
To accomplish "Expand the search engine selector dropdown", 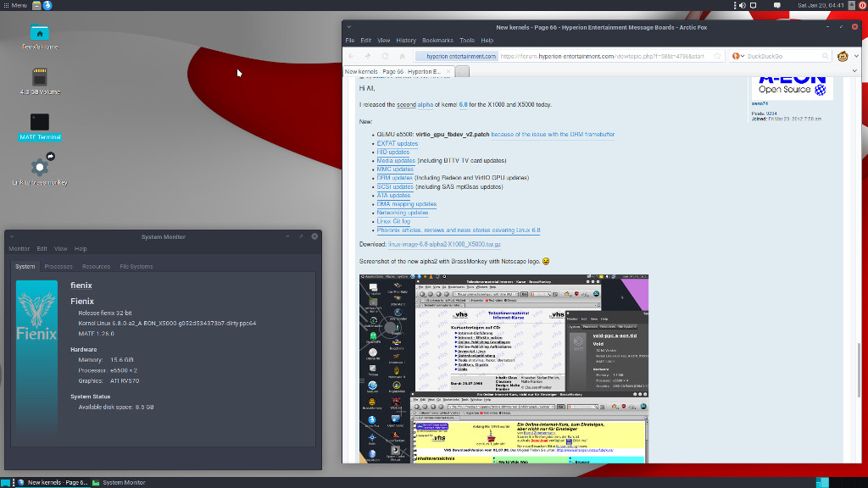I will pos(738,57).
